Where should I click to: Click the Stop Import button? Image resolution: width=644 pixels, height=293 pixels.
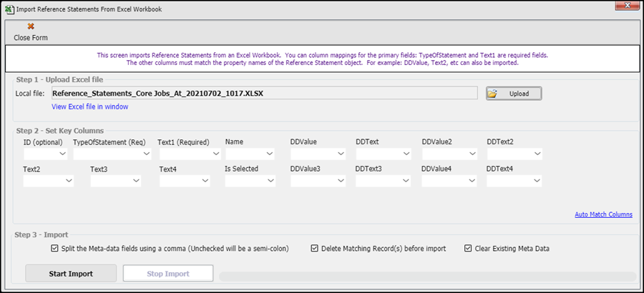pyautogui.click(x=168, y=273)
